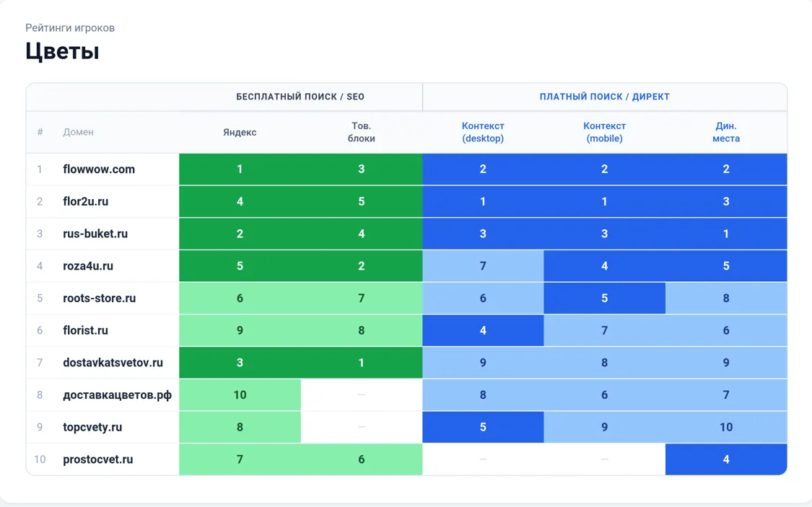Viewport: 812px width, 507px height.
Task: Click the 'Яндекс' column header
Action: coord(240,132)
